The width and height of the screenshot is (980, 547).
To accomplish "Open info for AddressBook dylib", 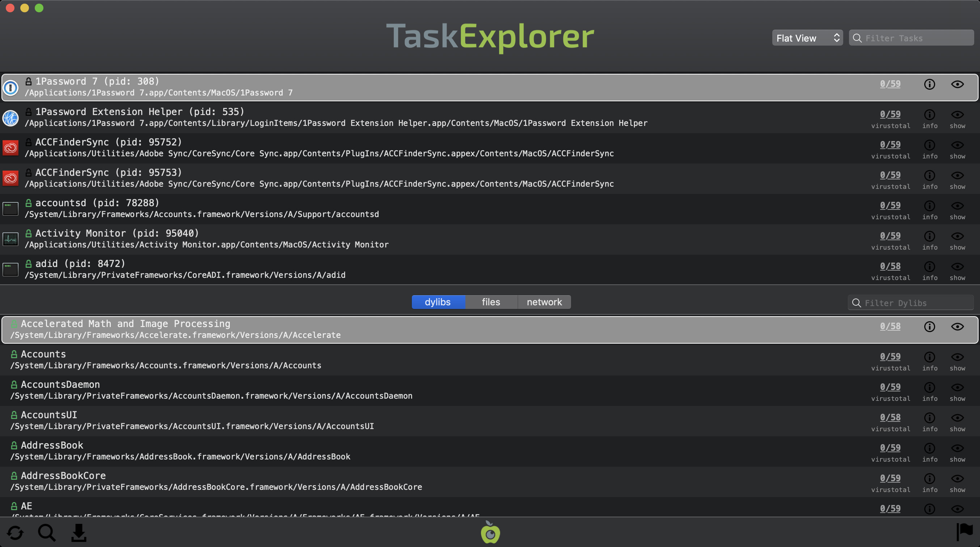I will pos(929,448).
